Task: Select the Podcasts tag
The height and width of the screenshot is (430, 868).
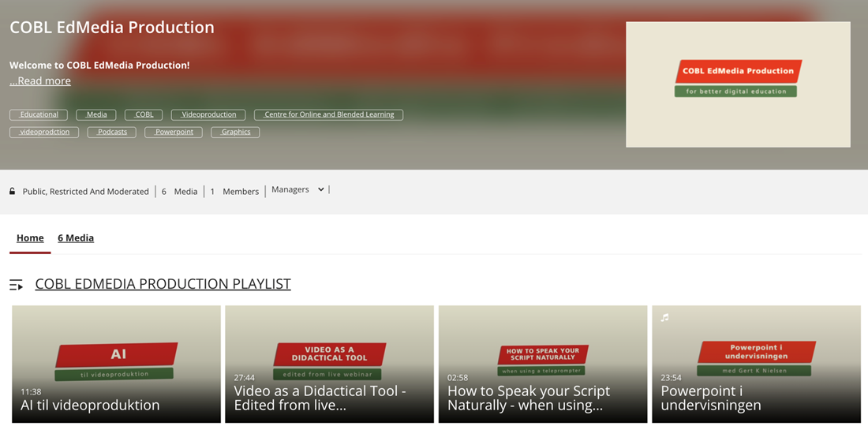Action: point(112,133)
